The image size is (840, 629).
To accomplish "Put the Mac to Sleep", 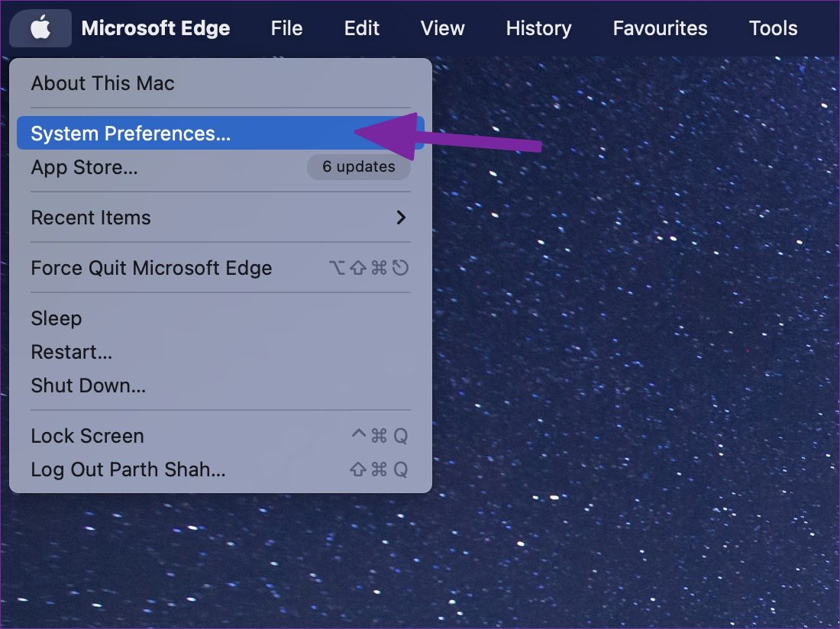I will click(x=221, y=318).
